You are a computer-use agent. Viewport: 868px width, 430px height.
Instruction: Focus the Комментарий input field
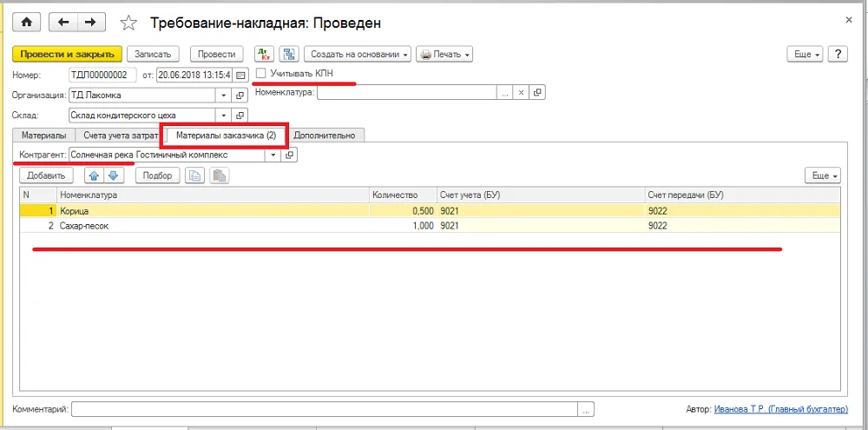coord(325,409)
